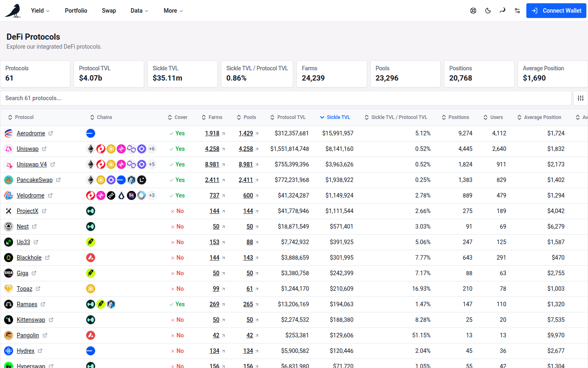Sort by the Users column header
The height and width of the screenshot is (368, 588).
[x=493, y=117]
